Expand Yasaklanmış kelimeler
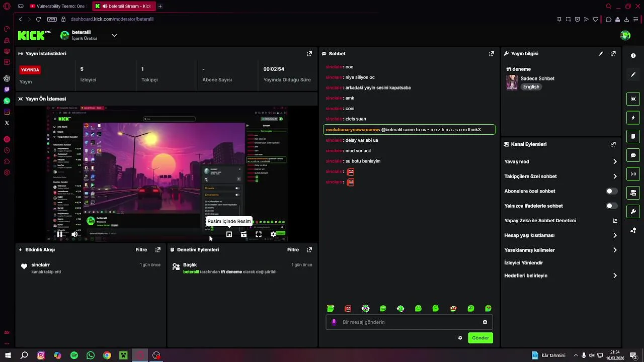The height and width of the screenshot is (362, 644). 615,250
